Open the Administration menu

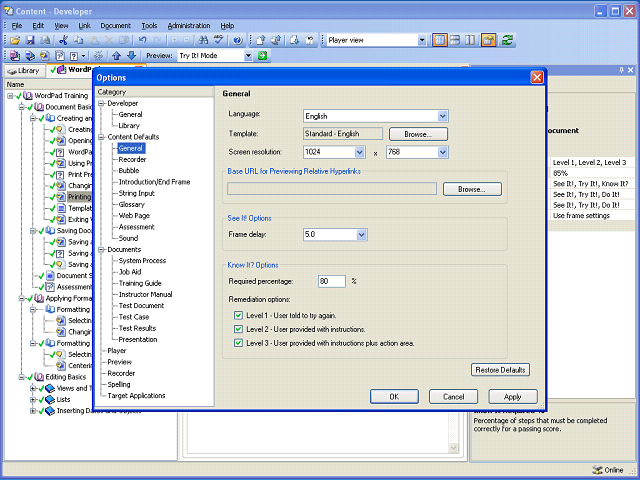[x=189, y=26]
